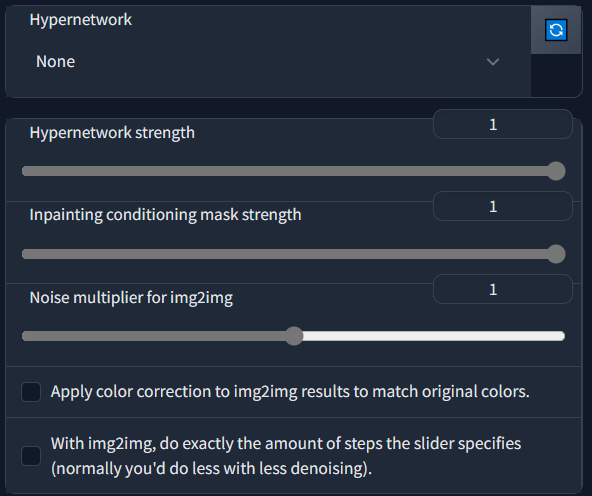Click Inpainting conditioning mask strength slider handle

pyautogui.click(x=556, y=254)
